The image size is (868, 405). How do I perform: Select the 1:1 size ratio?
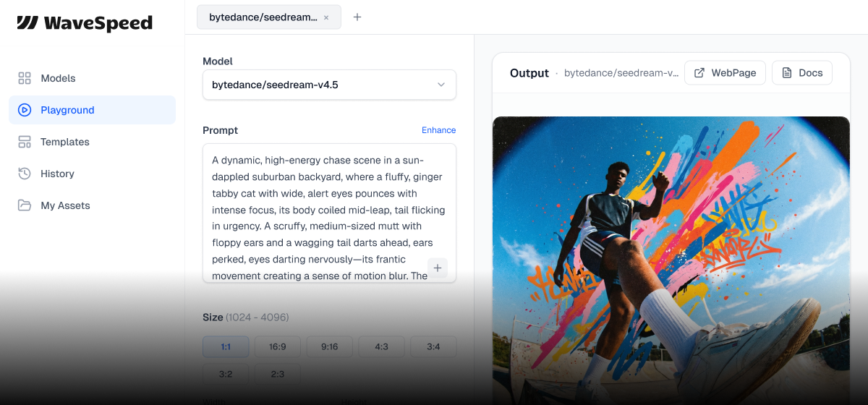point(226,346)
